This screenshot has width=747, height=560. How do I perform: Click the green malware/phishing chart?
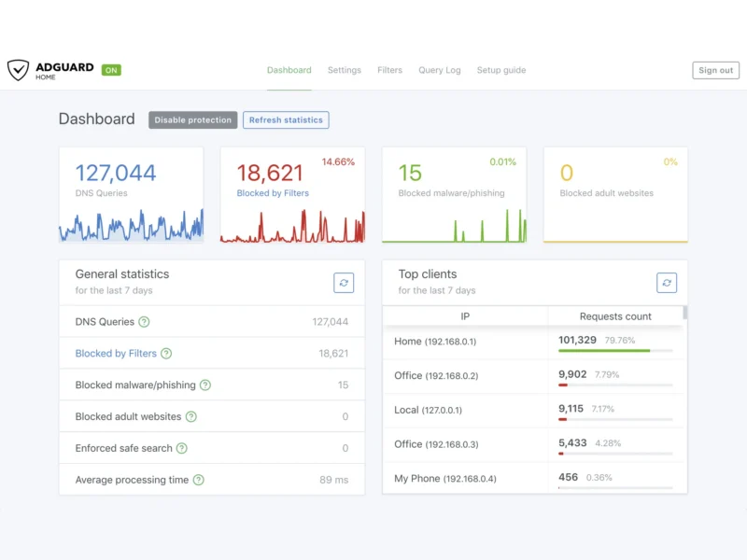click(454, 226)
